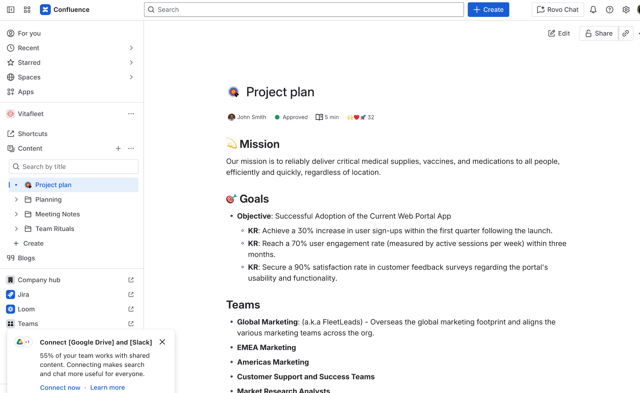Click Customer Support and Success Teams text

pyautogui.click(x=306, y=377)
